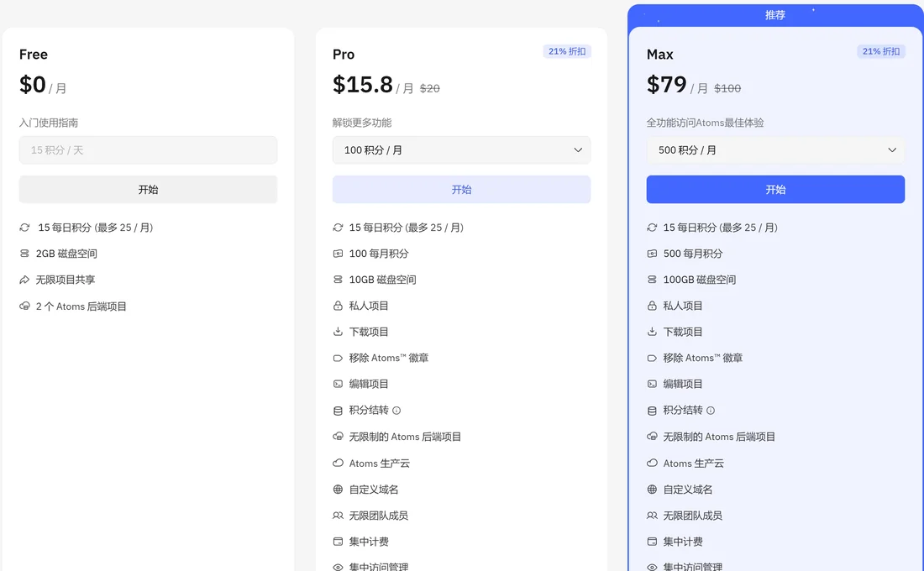
Task: Click the struck-through $100 price
Action: point(727,88)
